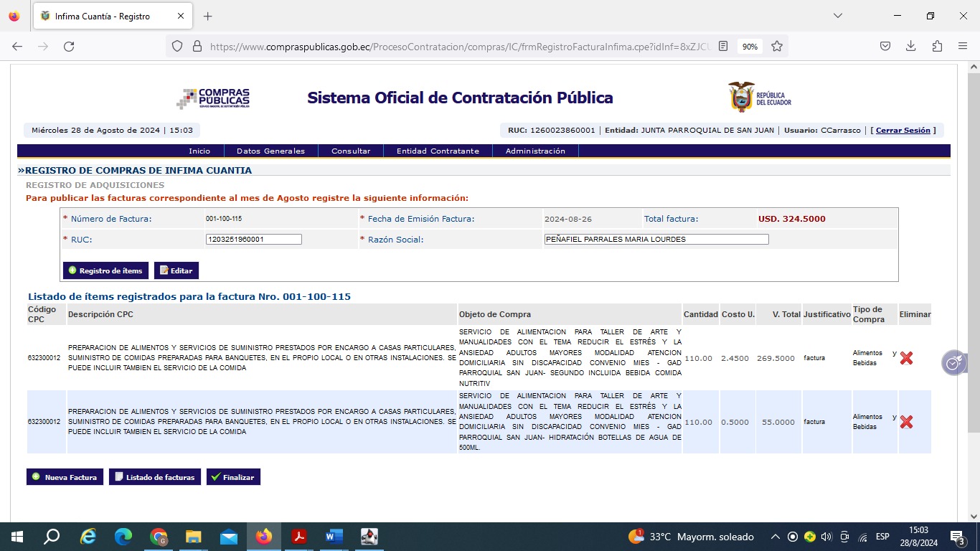Open Firefox downloads panel
Viewport: 980px width, 551px height.
(x=910, y=46)
